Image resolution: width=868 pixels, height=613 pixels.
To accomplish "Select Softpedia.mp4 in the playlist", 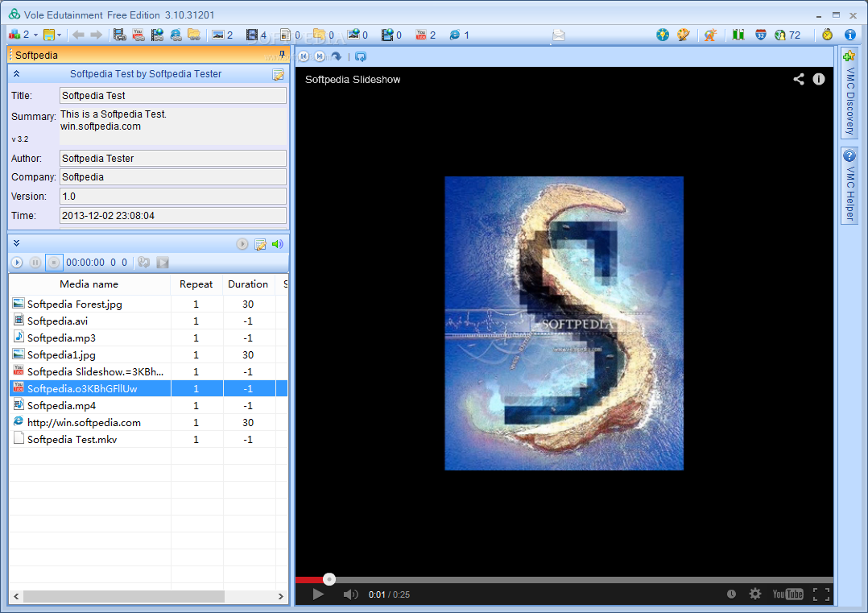I will coord(148,405).
